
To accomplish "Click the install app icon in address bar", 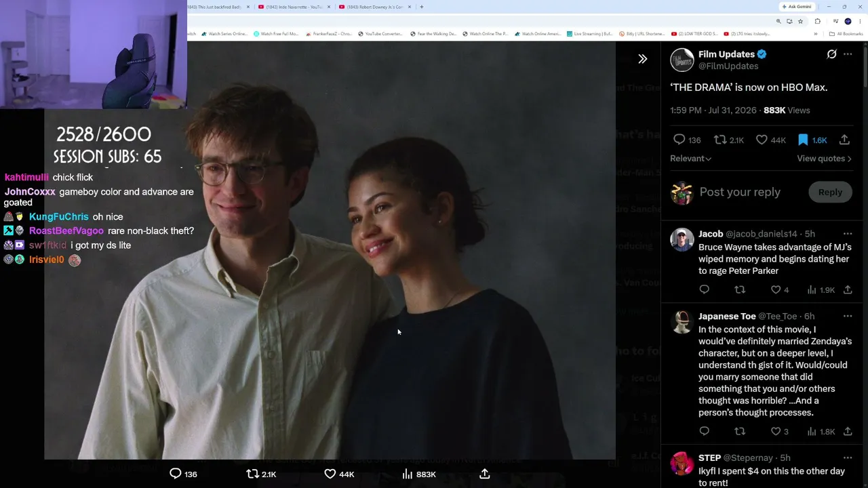I will click(x=789, y=21).
